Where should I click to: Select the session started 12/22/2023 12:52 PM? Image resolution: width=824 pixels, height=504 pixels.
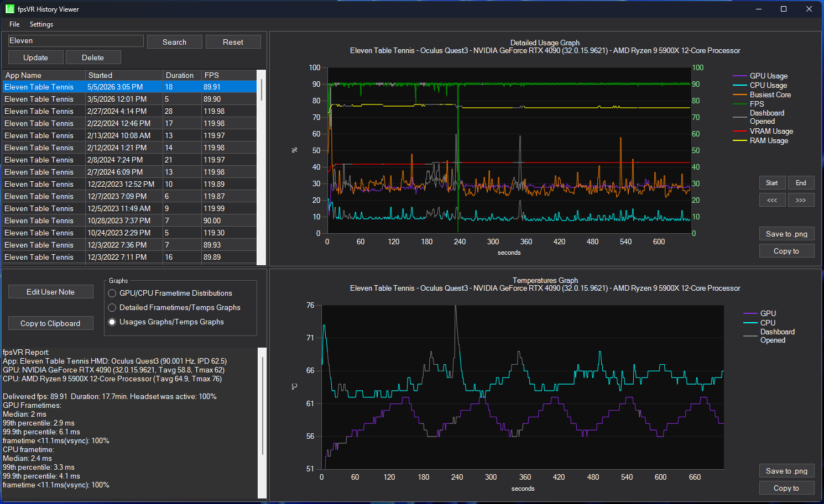129,184
